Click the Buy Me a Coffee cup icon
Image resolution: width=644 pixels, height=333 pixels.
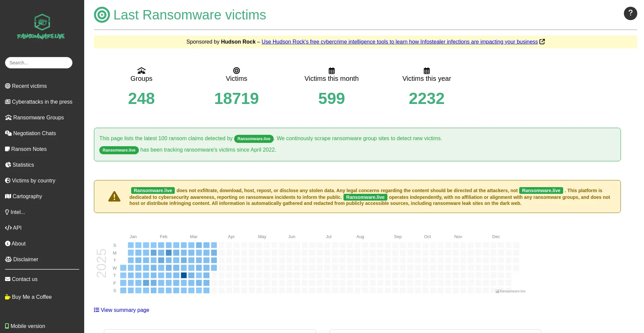coord(7,297)
